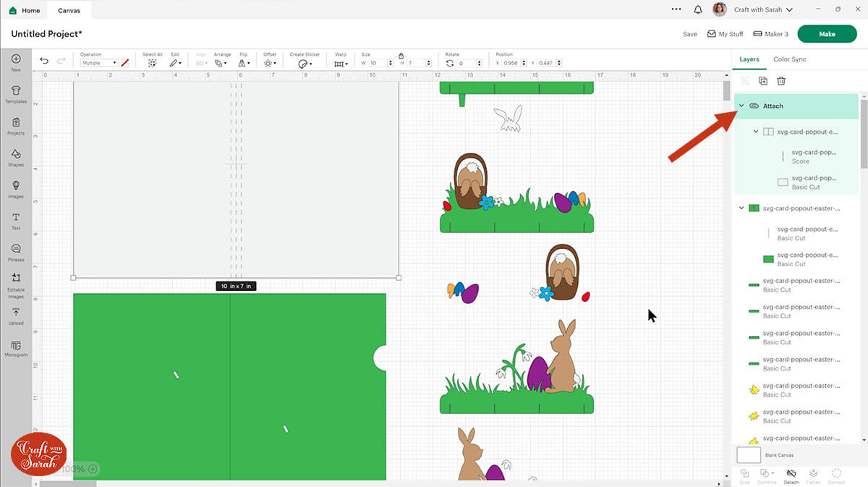
Task: Open the Templates panel
Action: (x=16, y=93)
